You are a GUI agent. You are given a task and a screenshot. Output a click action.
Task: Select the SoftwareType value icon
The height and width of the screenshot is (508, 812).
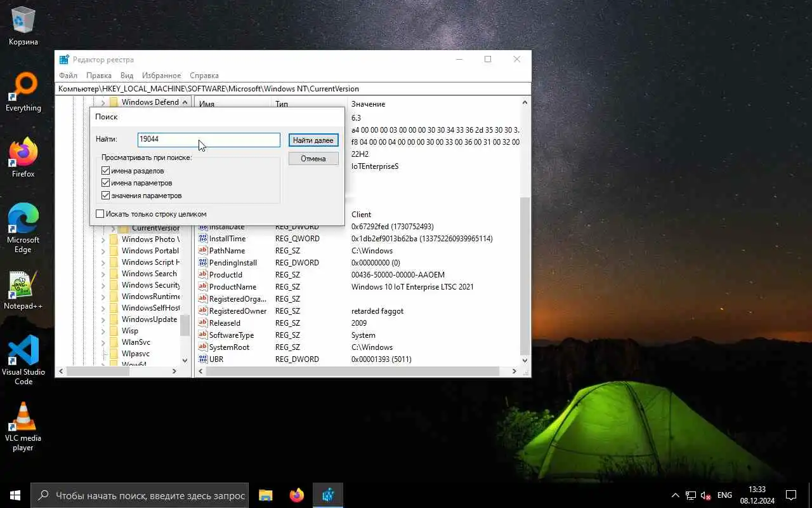(203, 335)
